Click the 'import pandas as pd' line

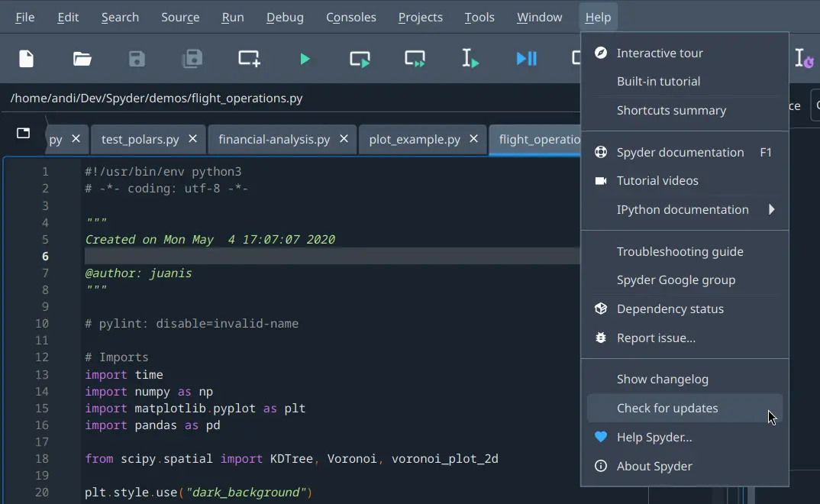153,425
